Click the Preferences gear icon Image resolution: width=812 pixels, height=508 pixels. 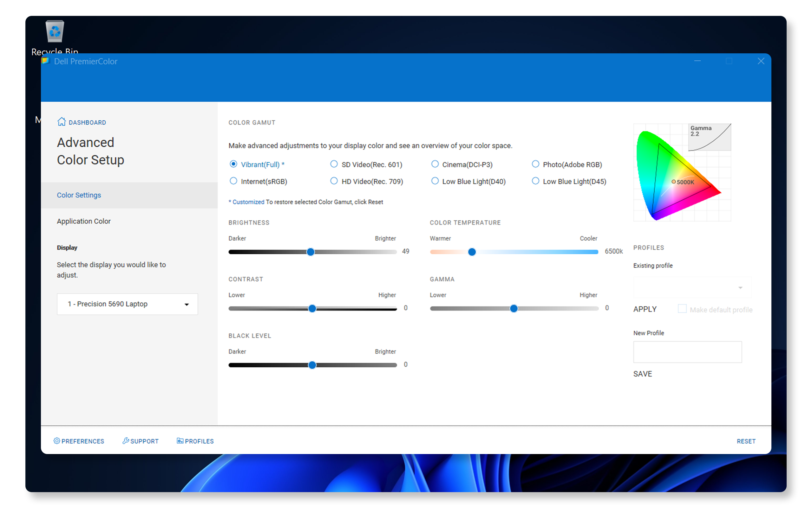57,441
